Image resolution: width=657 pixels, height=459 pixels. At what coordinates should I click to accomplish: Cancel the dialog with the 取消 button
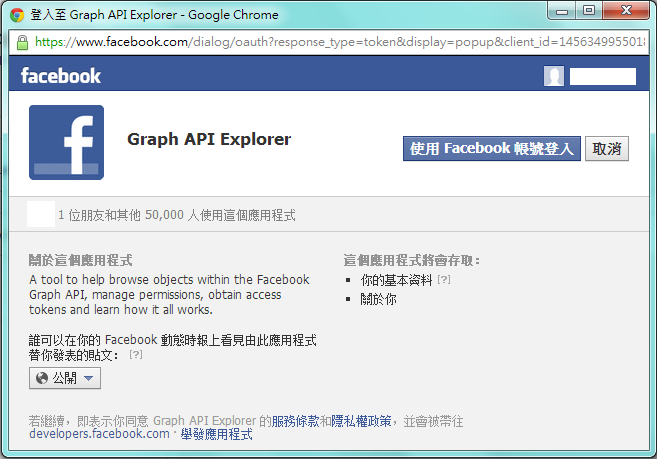(x=607, y=148)
